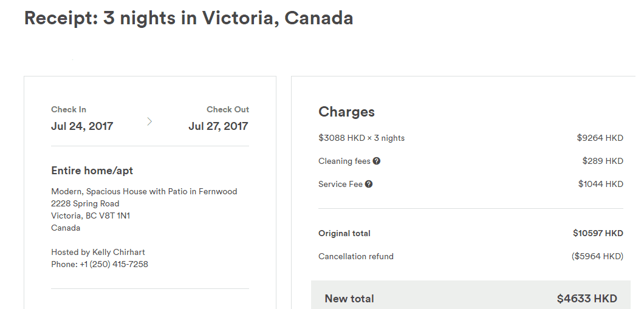Click the ($5964 HKD) refund amount
The width and height of the screenshot is (644, 309).
[x=598, y=256]
